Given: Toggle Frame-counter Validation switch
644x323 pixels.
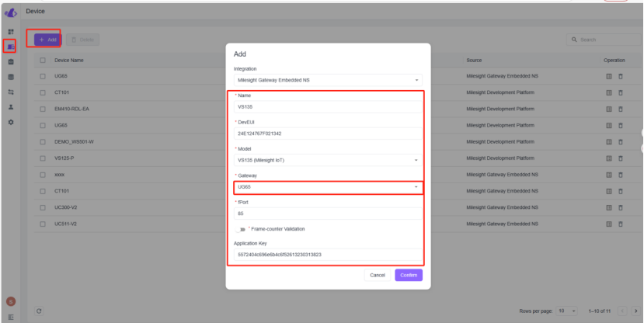Looking at the screenshot, I should [x=240, y=229].
